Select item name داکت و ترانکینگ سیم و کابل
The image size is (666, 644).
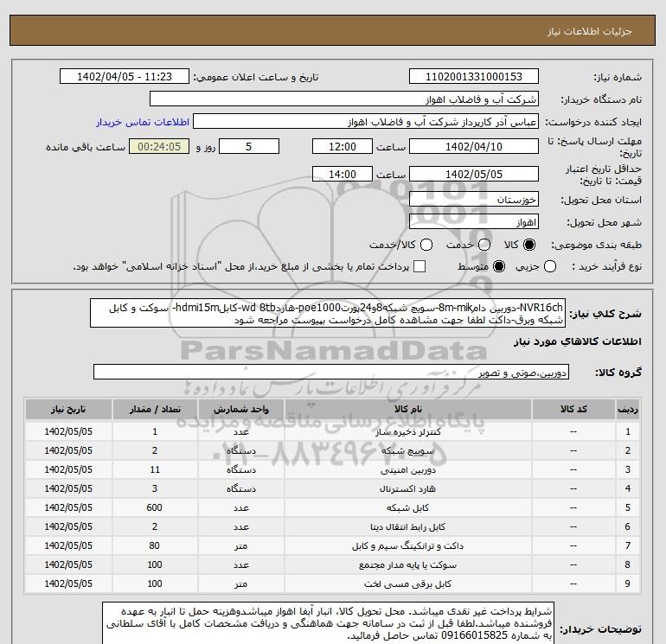coord(407,546)
